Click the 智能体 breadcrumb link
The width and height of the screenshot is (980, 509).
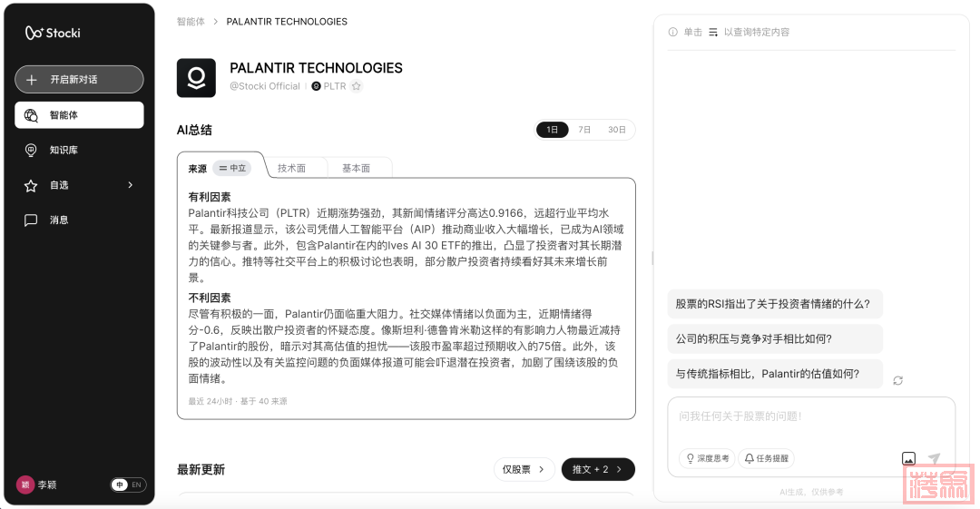coord(191,21)
